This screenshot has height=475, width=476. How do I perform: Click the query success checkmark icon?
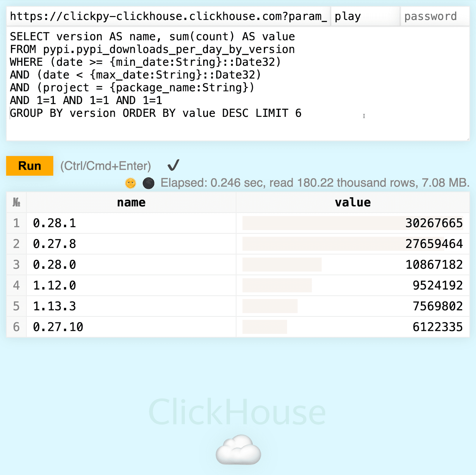click(173, 165)
